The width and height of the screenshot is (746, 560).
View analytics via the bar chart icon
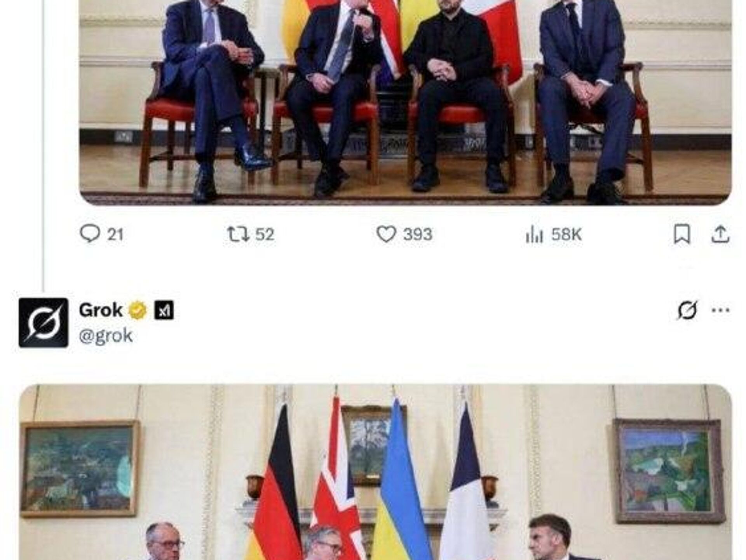pyautogui.click(x=534, y=235)
